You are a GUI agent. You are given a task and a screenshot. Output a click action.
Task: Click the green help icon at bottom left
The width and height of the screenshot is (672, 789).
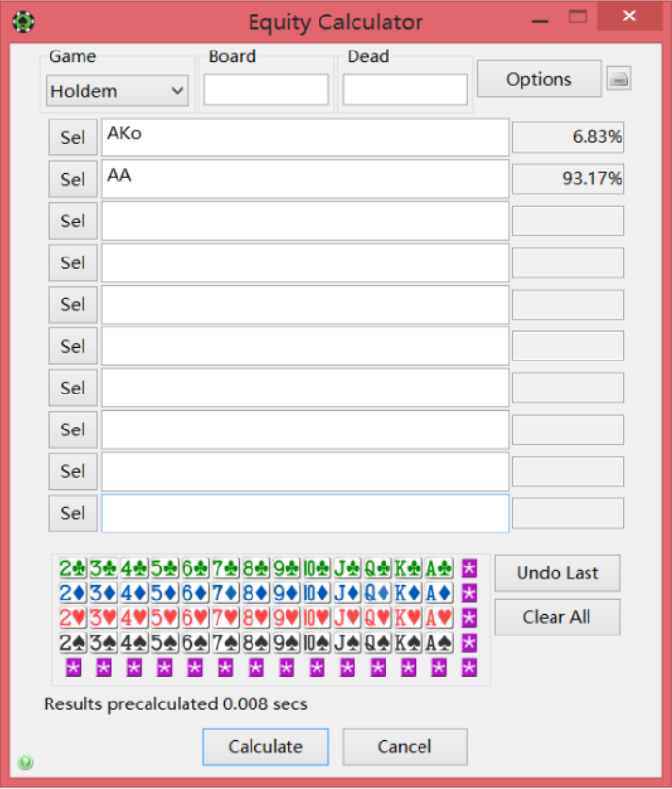26,763
